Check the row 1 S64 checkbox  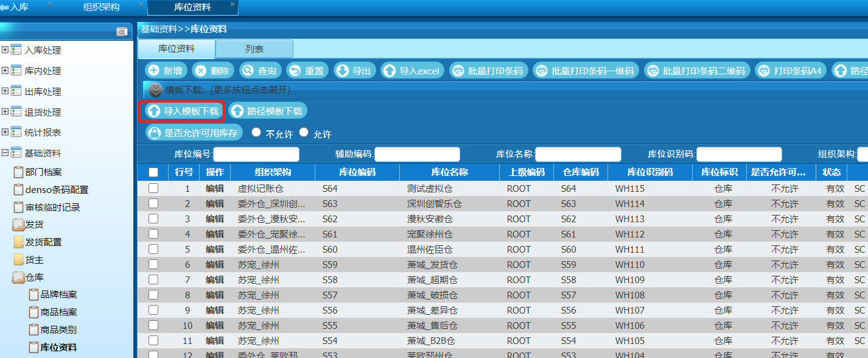click(x=153, y=188)
